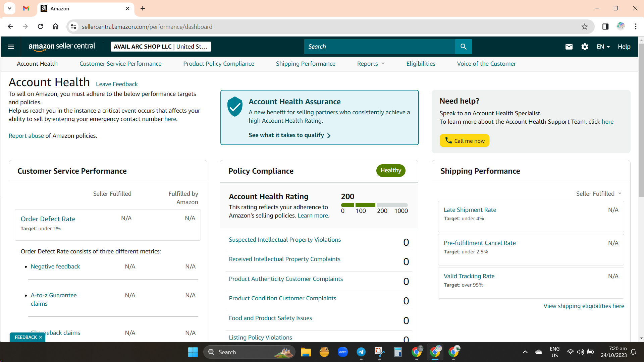Switch to the Gmail tab
644x362 pixels.
26,8
